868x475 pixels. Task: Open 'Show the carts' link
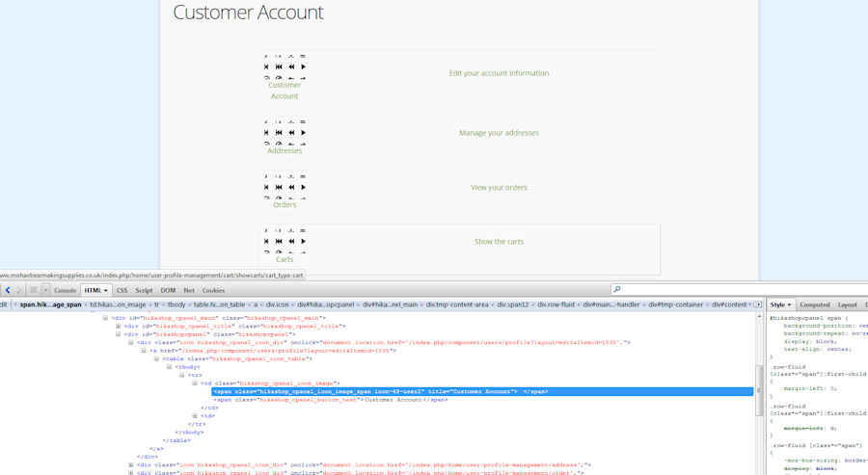pos(499,242)
